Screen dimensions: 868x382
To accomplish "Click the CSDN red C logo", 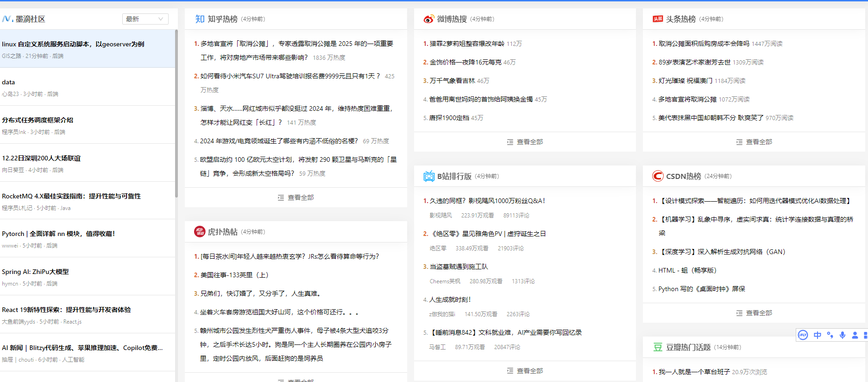I will (658, 176).
